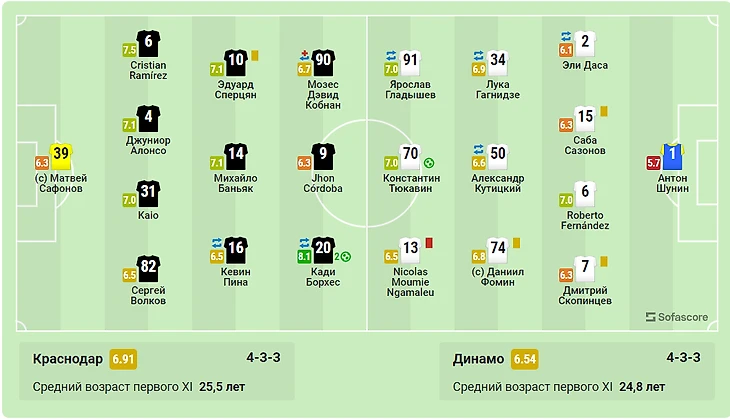Open the Краснодар team name

tap(68, 359)
